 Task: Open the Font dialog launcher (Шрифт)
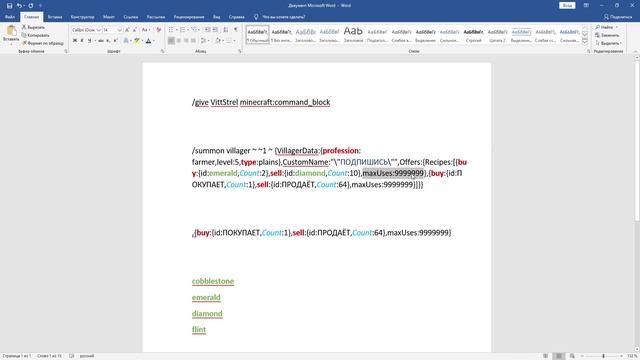pos(162,51)
